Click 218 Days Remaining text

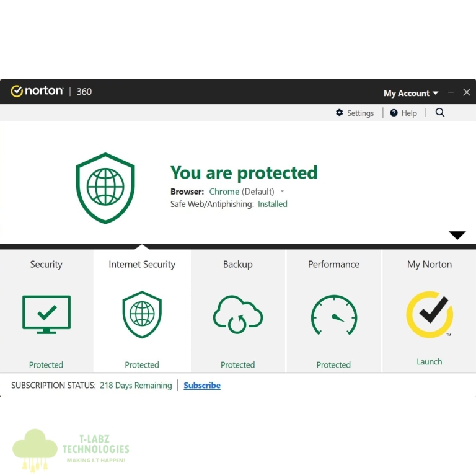click(136, 386)
